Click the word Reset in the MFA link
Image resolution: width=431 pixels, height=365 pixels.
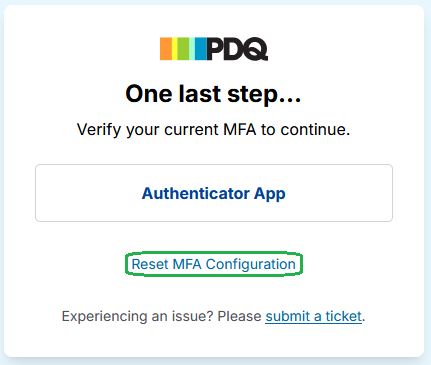[150, 264]
